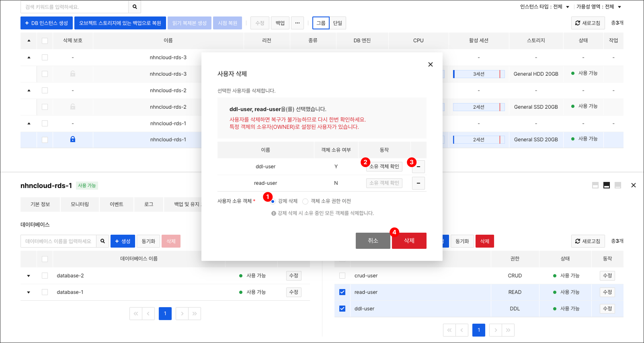Check the crud-user row checkbox
644x343 pixels.
pos(342,275)
